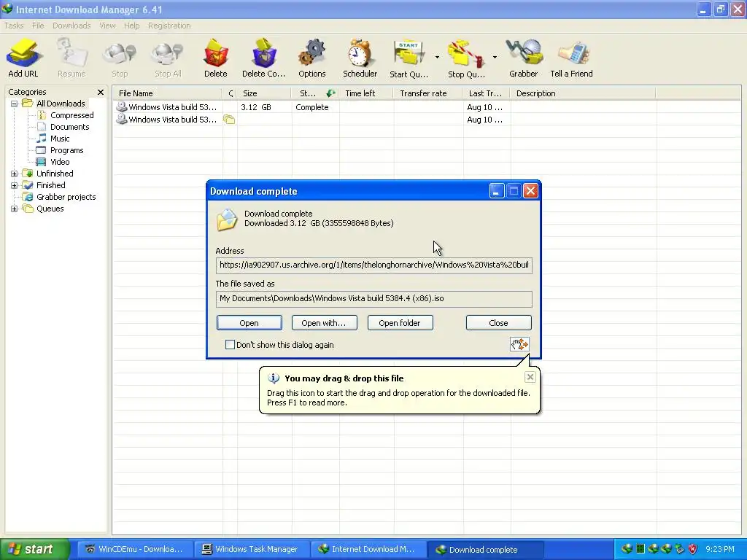Click the queue icon in second download row
Screen dimensions: 747x560
pyautogui.click(x=229, y=120)
